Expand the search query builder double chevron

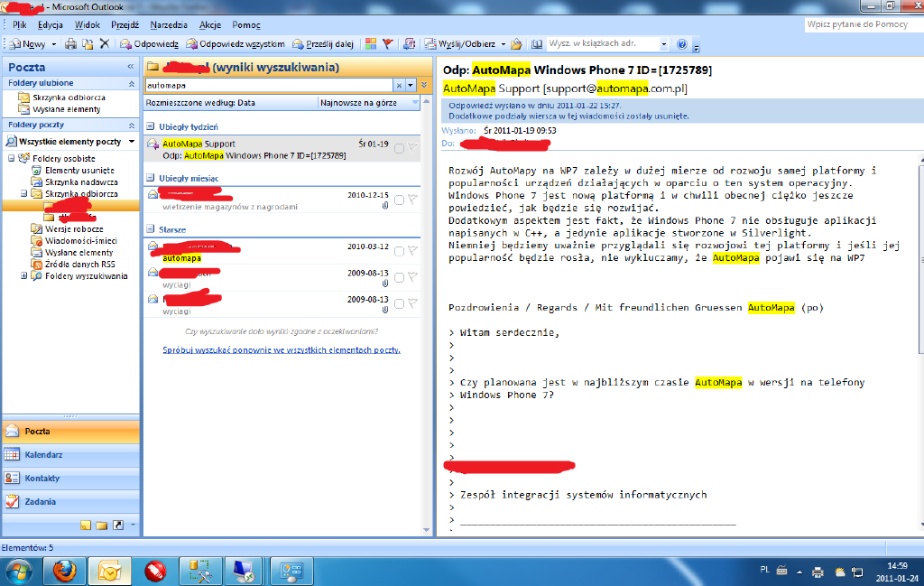pos(424,86)
